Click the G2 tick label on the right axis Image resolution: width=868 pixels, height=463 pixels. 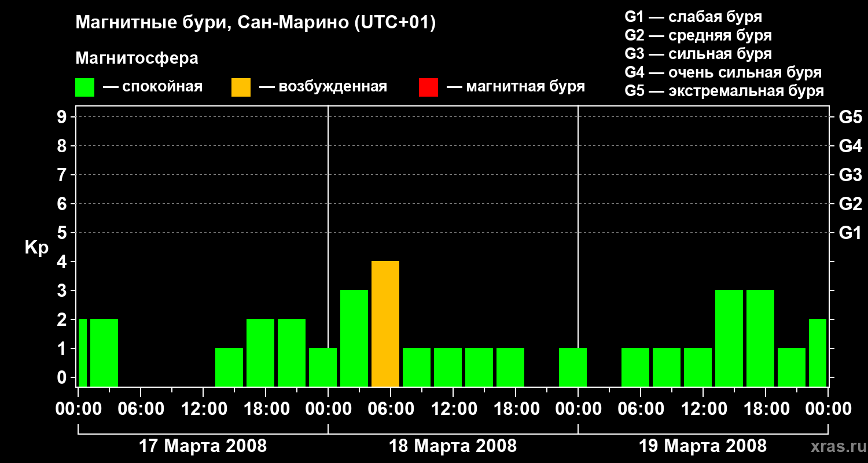coord(850,204)
